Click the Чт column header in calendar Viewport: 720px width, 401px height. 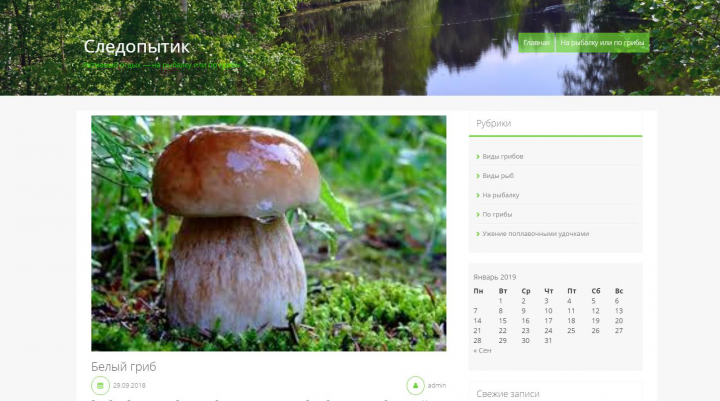tap(549, 291)
